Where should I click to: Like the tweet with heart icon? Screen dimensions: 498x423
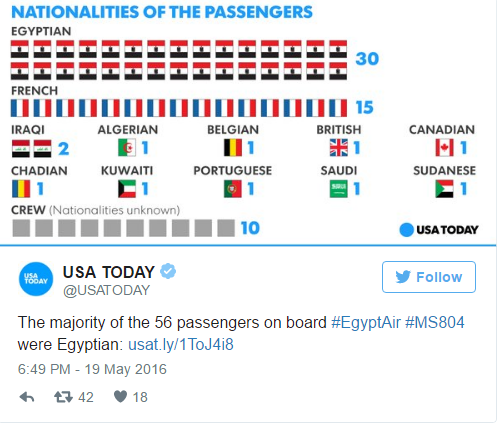(x=120, y=397)
